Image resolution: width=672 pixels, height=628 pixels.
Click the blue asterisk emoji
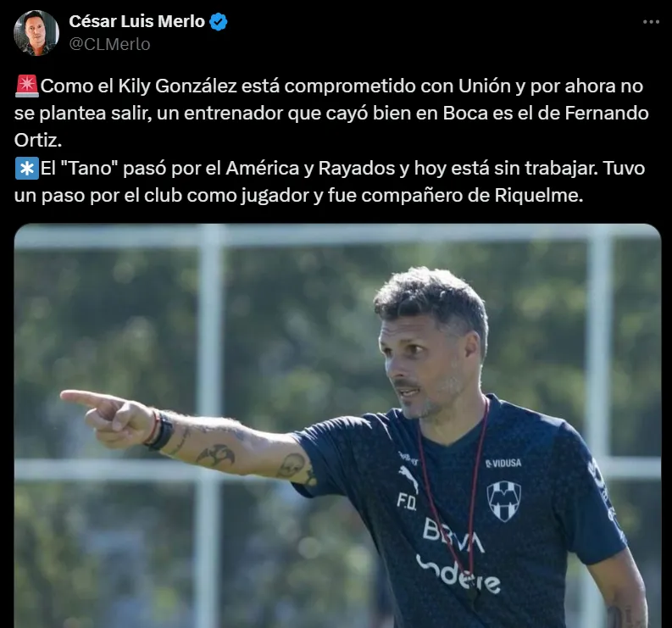(x=27, y=168)
